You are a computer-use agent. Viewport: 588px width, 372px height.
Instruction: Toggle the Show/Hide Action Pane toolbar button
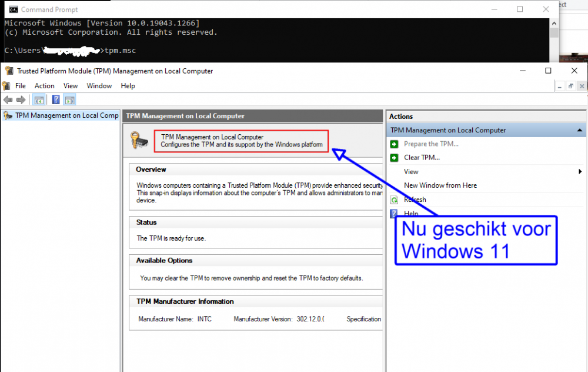click(x=70, y=100)
